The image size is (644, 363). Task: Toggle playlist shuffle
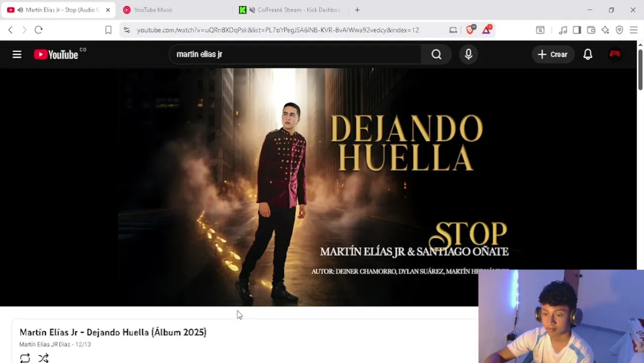point(43,358)
